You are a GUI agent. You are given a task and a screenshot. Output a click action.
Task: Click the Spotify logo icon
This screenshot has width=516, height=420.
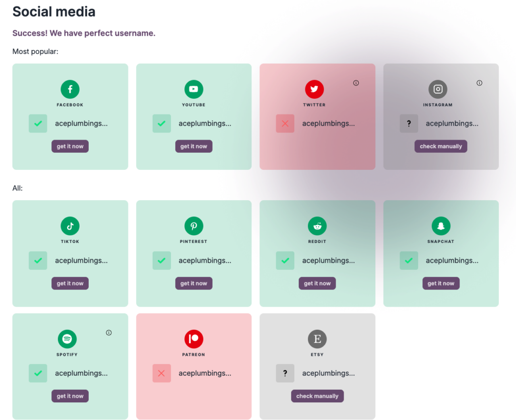point(67,339)
